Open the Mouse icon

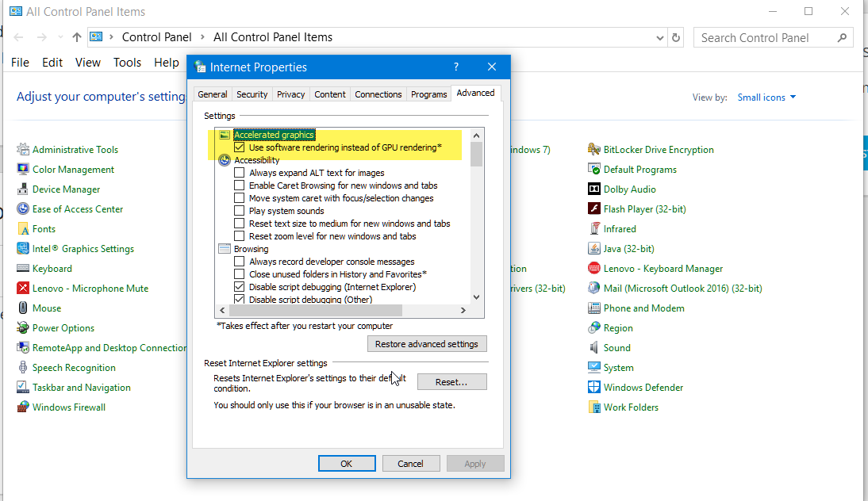point(23,308)
